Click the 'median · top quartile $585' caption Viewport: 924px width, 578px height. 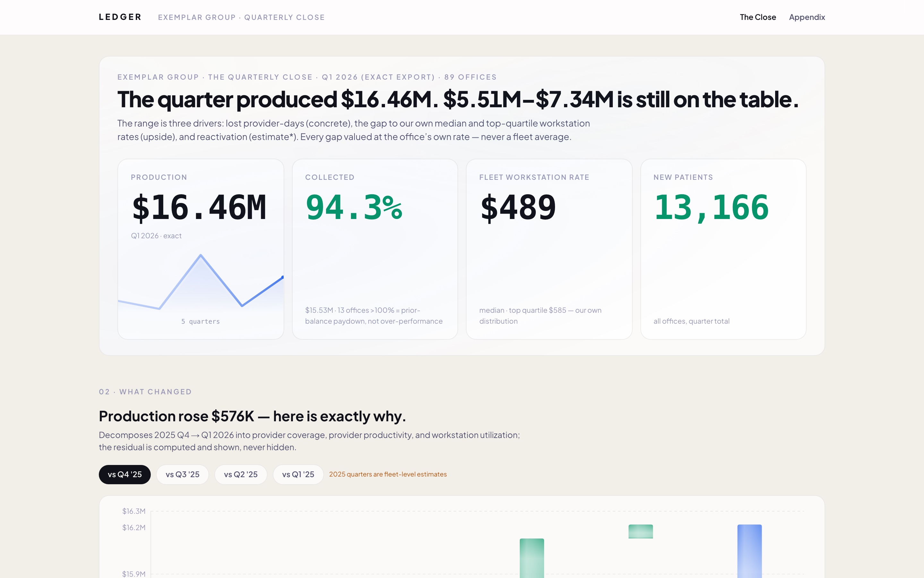[540, 316]
